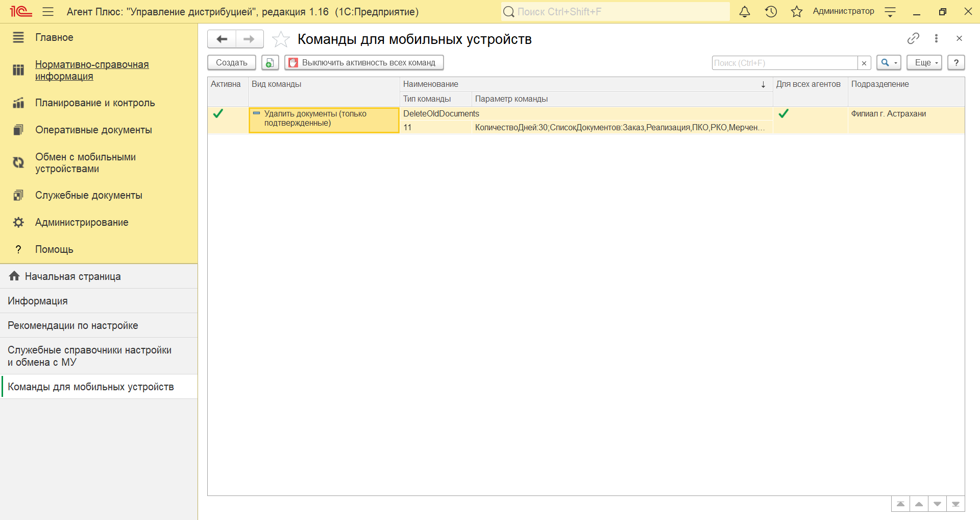
Task: Open Нормативно-справочная информация link
Action: coord(92,70)
